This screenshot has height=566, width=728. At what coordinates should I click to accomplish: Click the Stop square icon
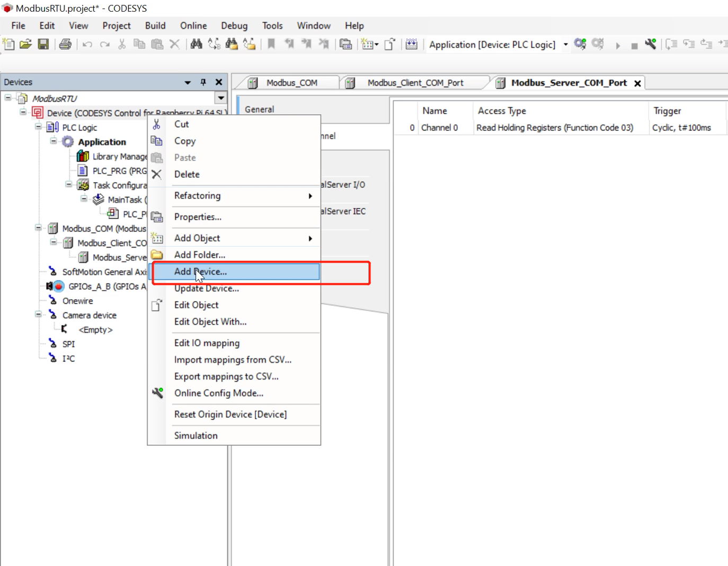(x=634, y=46)
